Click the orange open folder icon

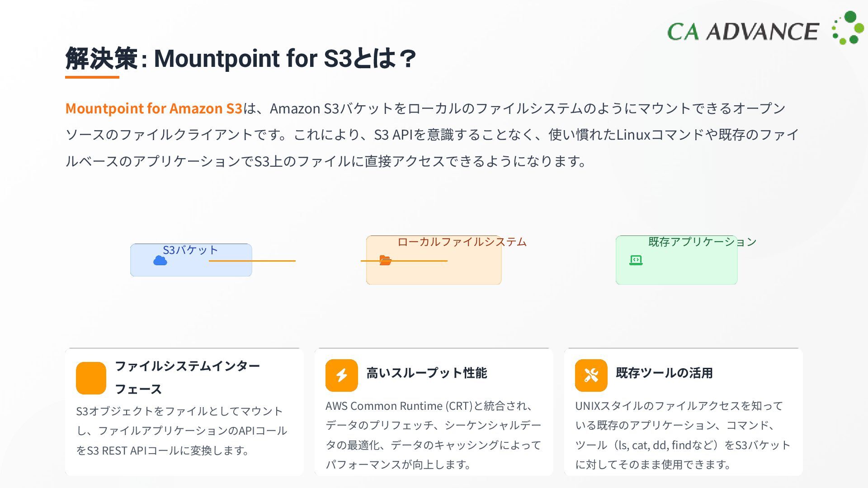(x=385, y=260)
